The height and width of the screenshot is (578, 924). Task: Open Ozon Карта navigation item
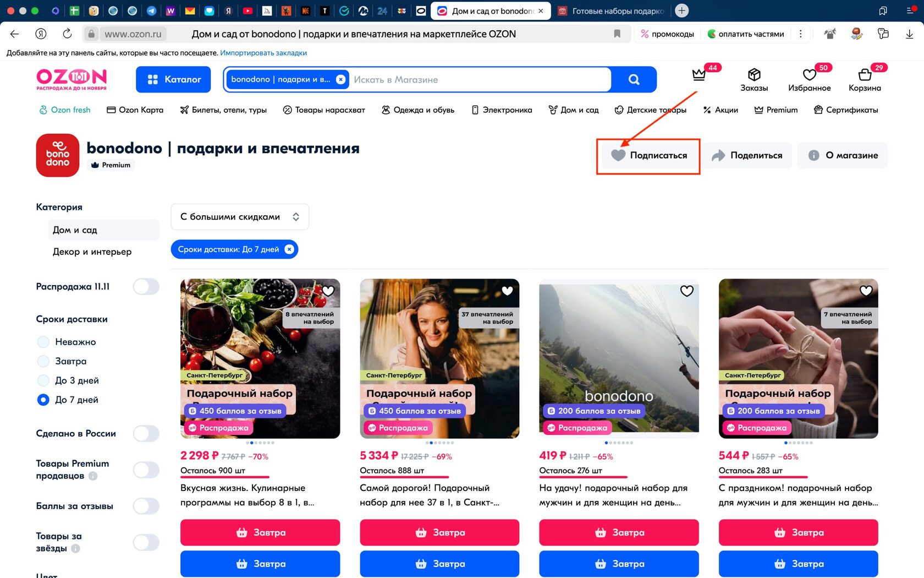pos(135,110)
